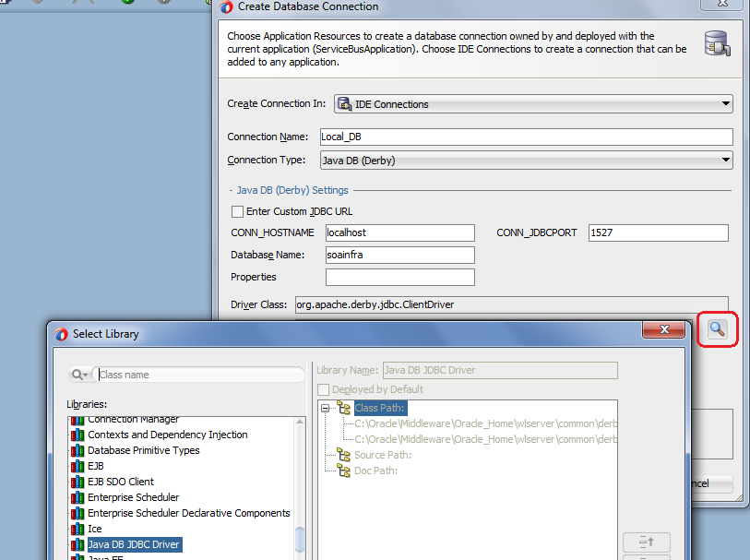Click the magnifier browse driver library button
Viewport: 750px width, 560px height.
pyautogui.click(x=717, y=329)
